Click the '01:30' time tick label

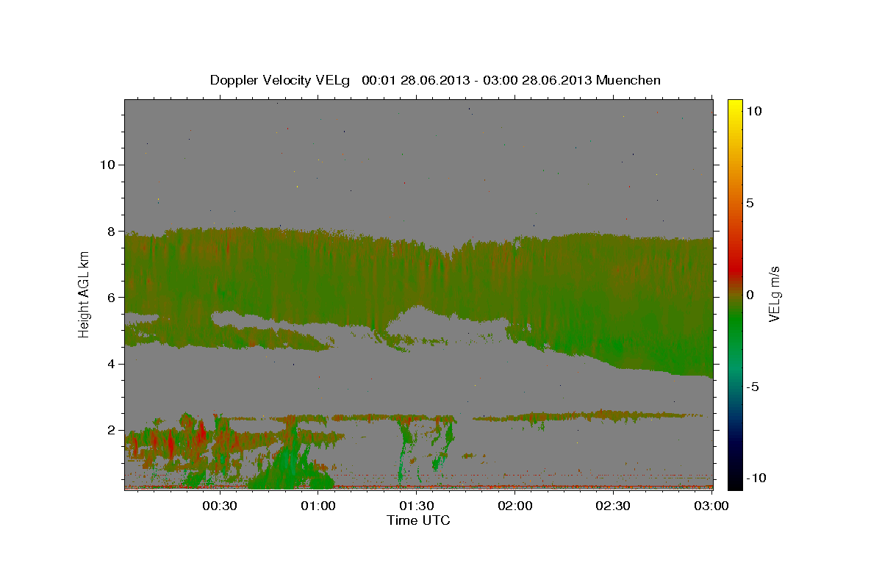point(417,506)
